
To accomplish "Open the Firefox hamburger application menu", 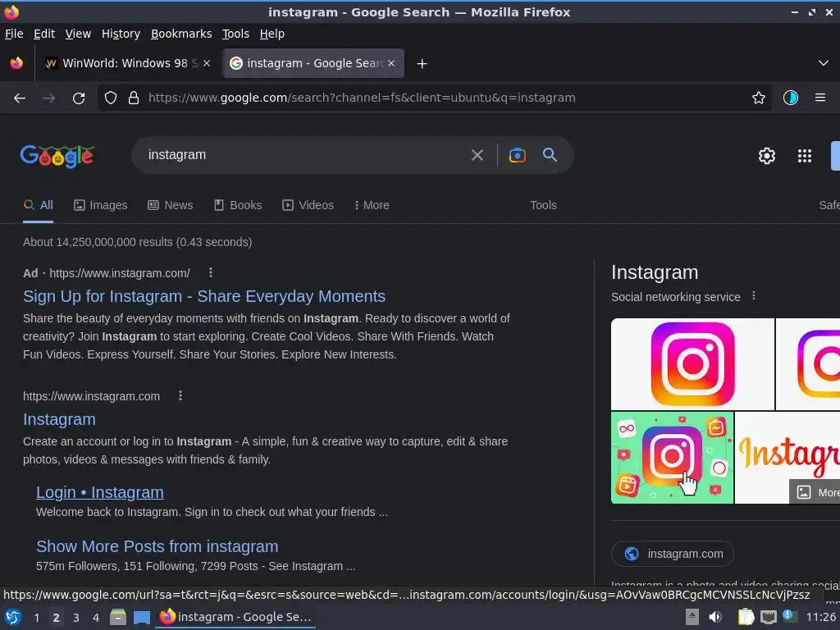I will tap(819, 98).
